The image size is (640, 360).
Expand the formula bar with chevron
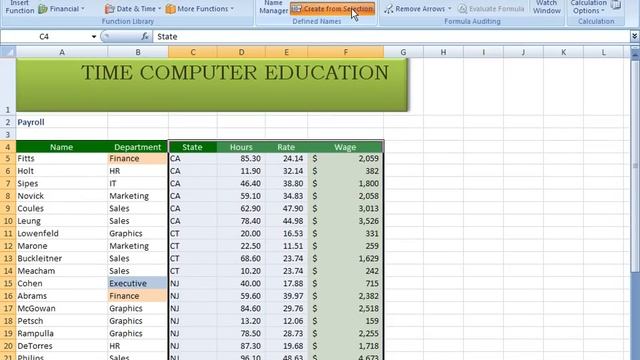click(634, 36)
